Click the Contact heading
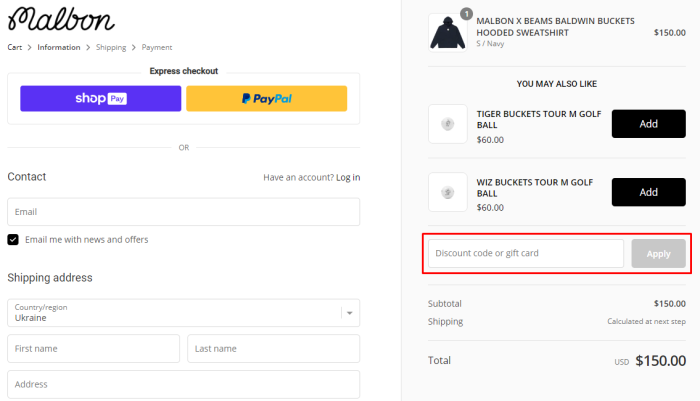Viewport: 700px width, 401px height. [x=27, y=177]
